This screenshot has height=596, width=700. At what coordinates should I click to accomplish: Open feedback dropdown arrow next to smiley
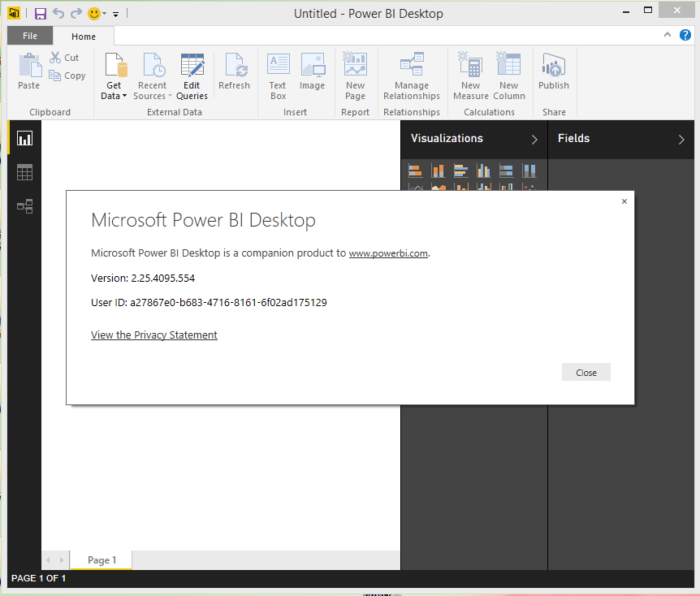pos(104,14)
